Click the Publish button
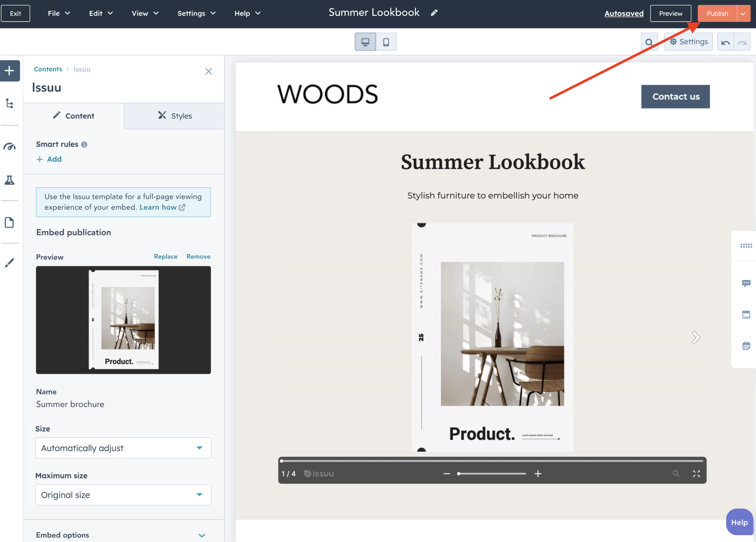Viewport: 756px width, 542px height. tap(717, 13)
